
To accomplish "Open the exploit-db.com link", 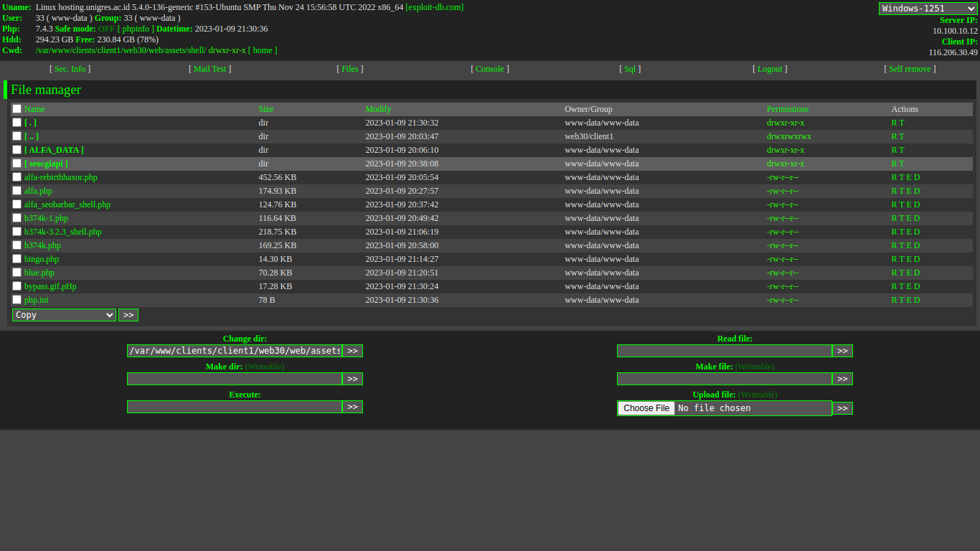I will [435, 7].
